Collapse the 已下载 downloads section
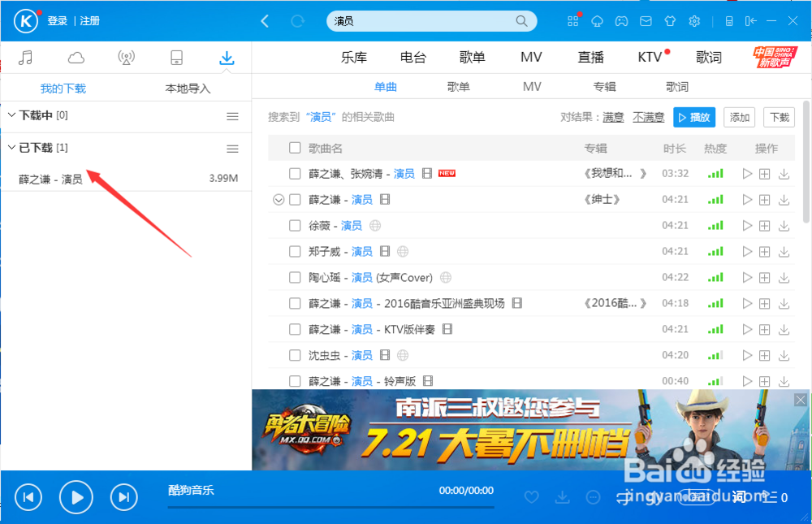The width and height of the screenshot is (812, 524). (11, 148)
